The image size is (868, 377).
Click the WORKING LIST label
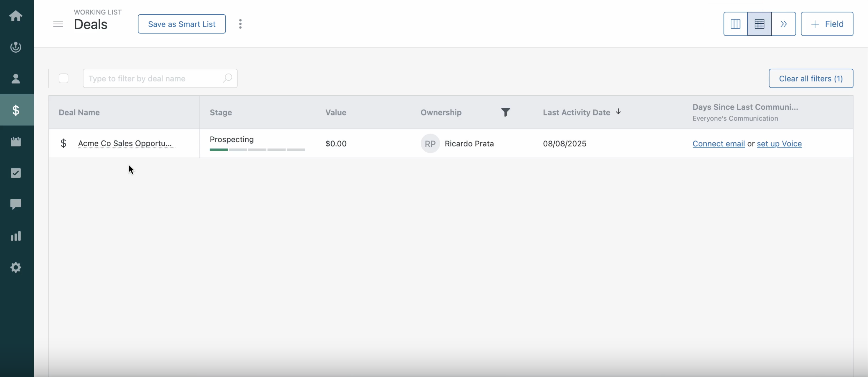point(98,12)
